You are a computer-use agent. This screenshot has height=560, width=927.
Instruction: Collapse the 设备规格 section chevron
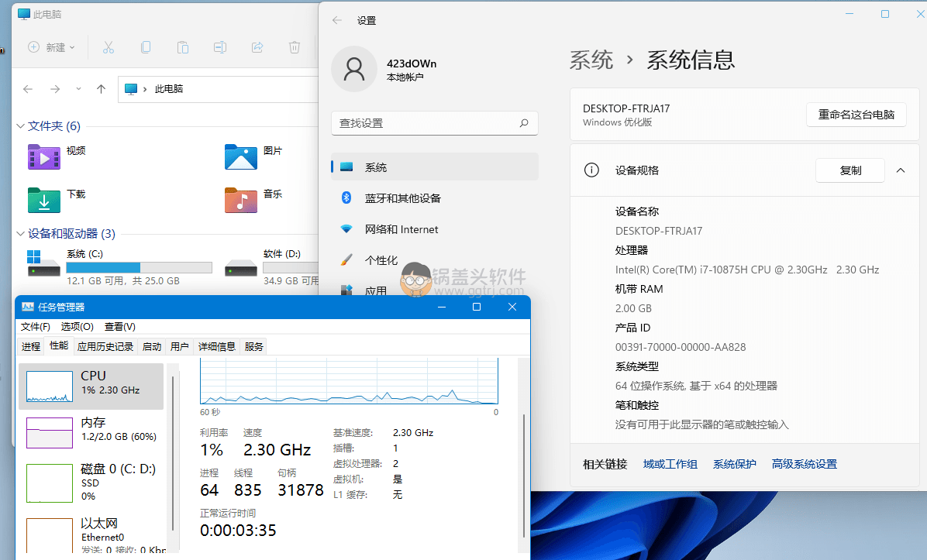[901, 170]
